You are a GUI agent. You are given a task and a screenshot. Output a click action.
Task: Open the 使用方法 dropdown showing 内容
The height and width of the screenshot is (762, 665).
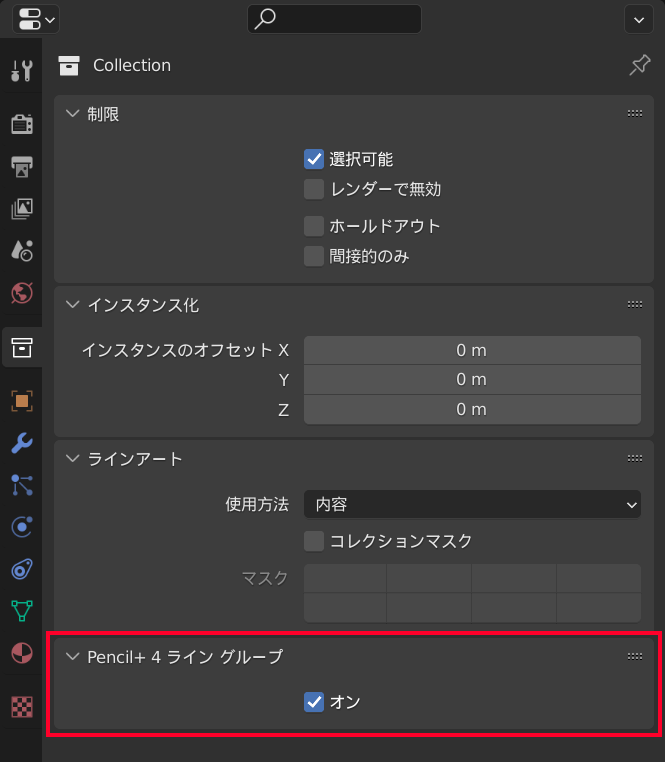coord(472,504)
